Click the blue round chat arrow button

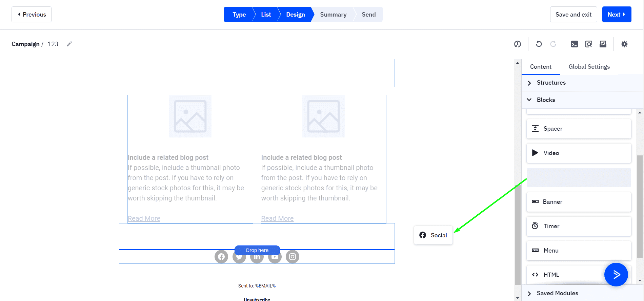tap(616, 274)
